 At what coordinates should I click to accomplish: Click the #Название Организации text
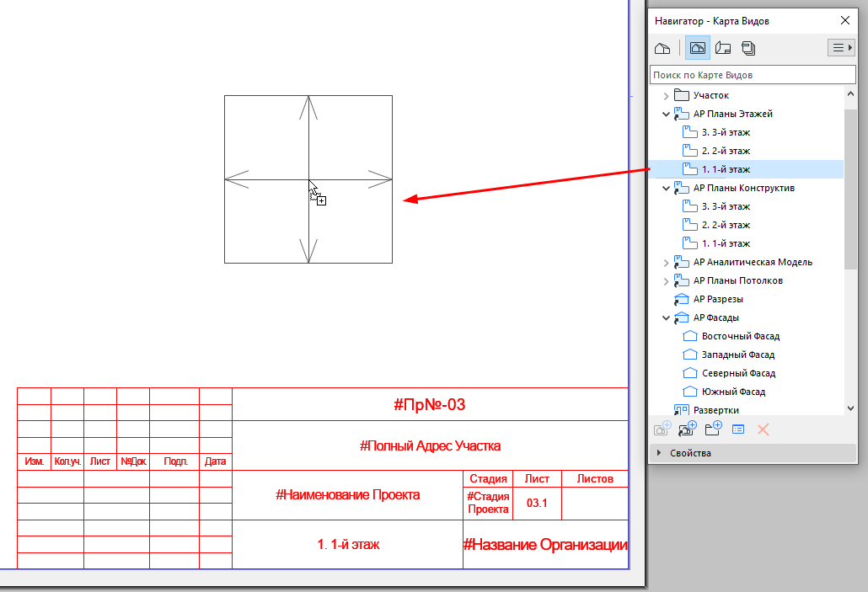click(x=546, y=544)
